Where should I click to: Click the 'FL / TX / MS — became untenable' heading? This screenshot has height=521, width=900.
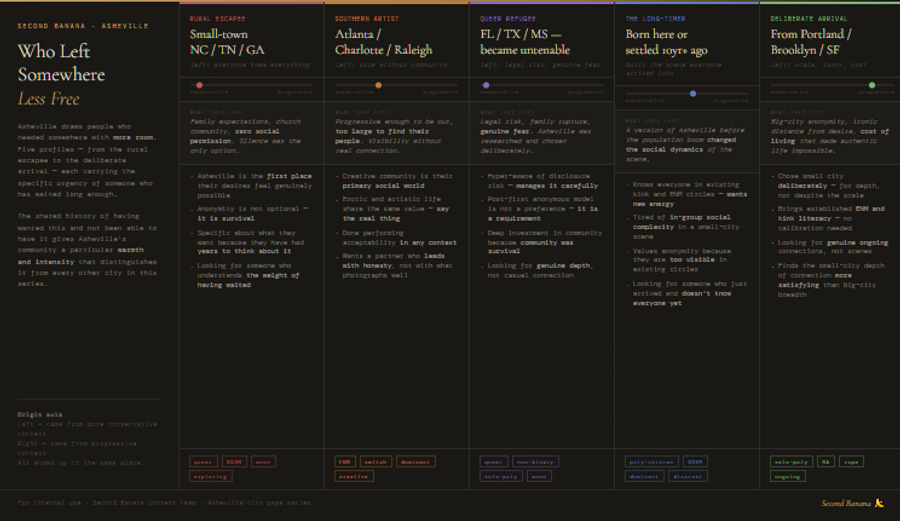coord(525,42)
